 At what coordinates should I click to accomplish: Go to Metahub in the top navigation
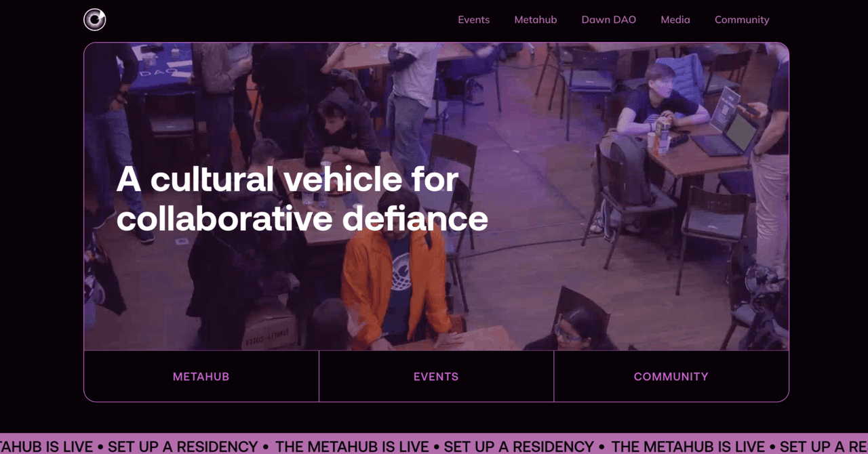click(x=535, y=20)
